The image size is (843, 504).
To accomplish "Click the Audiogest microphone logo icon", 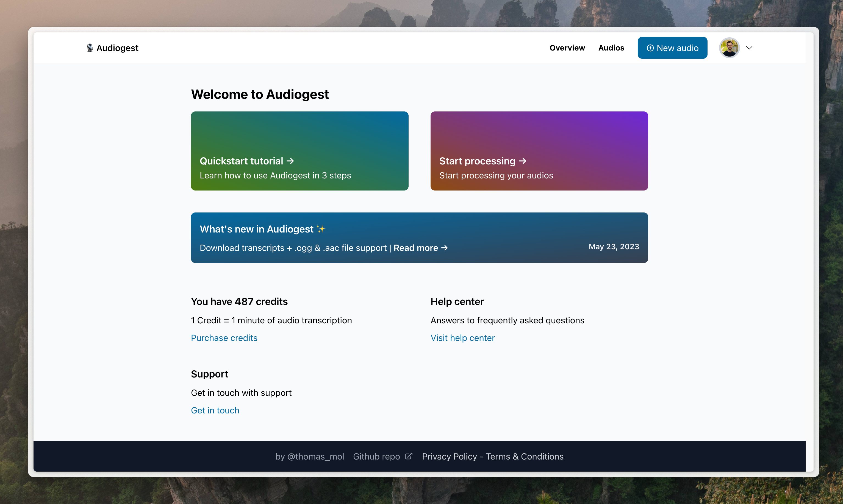I will point(89,48).
